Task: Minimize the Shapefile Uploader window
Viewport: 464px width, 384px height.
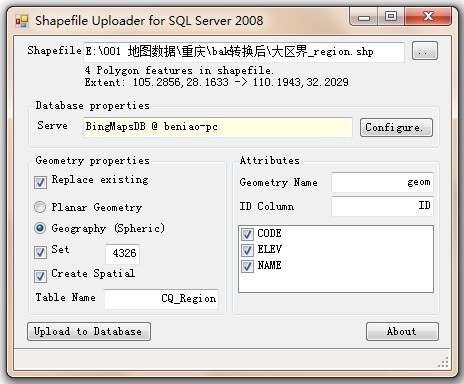Action: point(364,17)
